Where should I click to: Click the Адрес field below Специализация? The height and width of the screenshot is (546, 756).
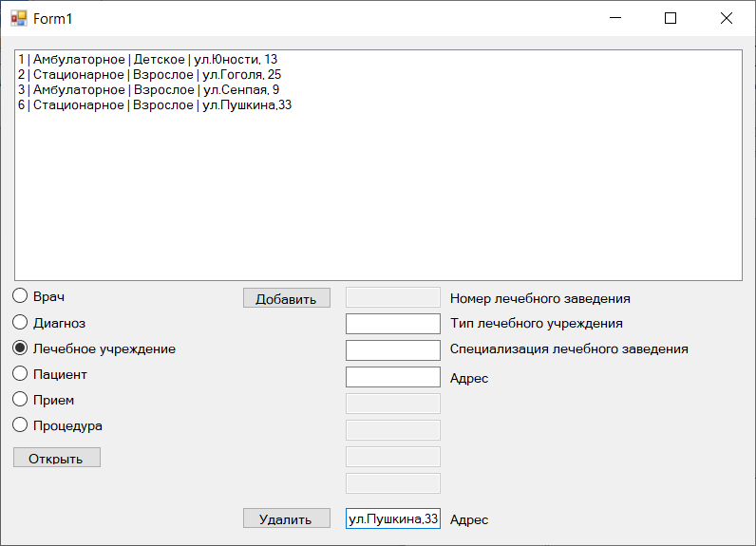[x=393, y=377]
